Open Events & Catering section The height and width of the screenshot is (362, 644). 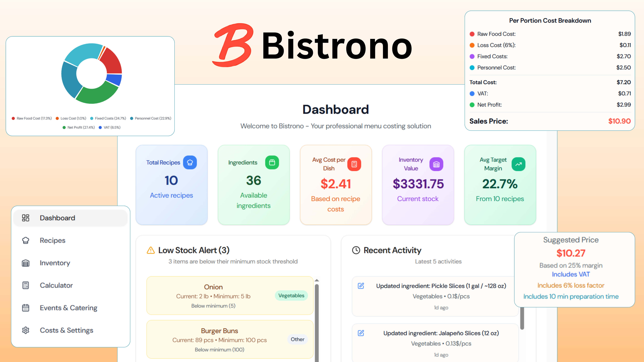click(69, 308)
